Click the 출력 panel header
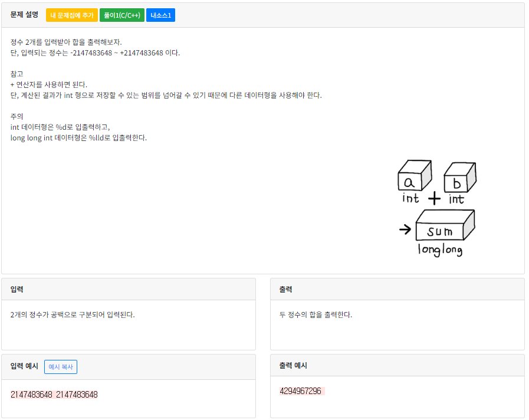This screenshot has height=420, width=529. (x=286, y=288)
